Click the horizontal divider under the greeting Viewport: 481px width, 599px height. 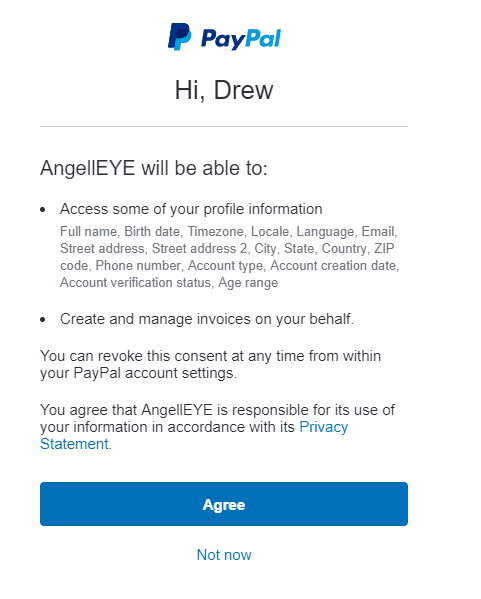(x=224, y=126)
